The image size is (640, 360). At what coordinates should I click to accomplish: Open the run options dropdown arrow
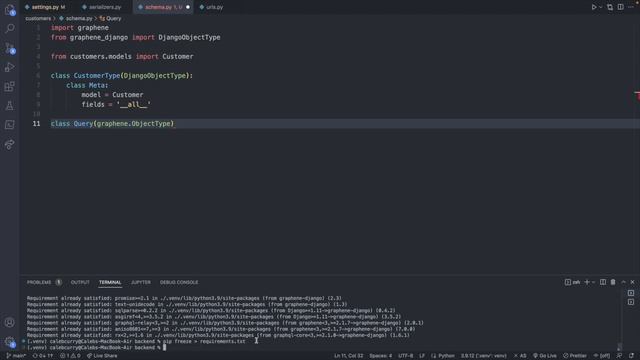(600, 7)
